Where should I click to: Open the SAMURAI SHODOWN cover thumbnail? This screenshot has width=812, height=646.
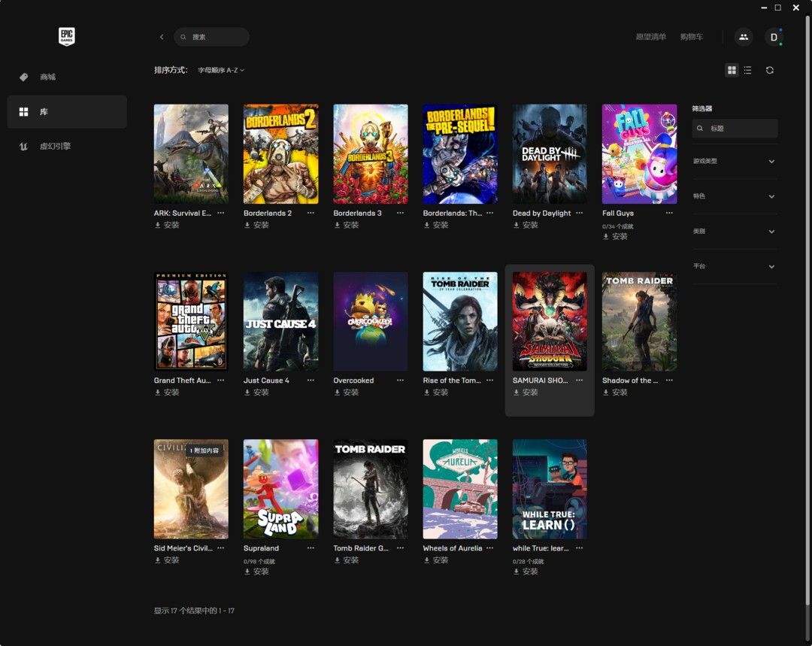(x=550, y=321)
